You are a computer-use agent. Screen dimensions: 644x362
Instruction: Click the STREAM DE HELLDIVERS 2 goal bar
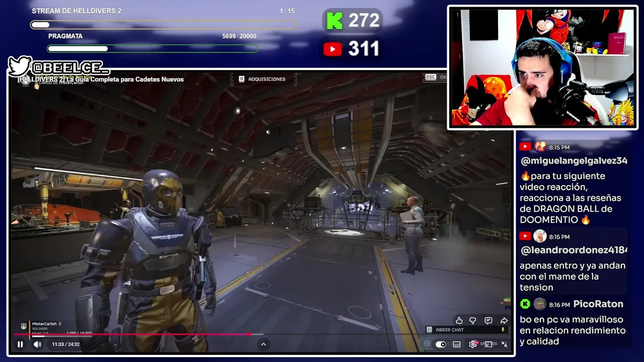(163, 25)
